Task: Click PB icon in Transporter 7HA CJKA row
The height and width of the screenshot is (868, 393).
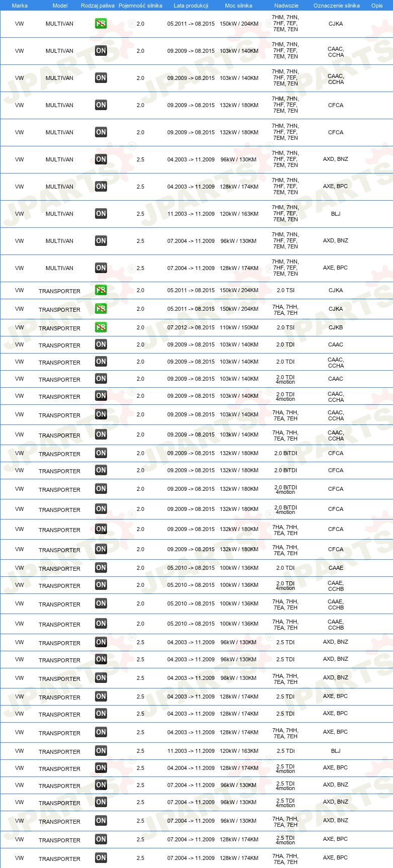Action: coord(101,309)
